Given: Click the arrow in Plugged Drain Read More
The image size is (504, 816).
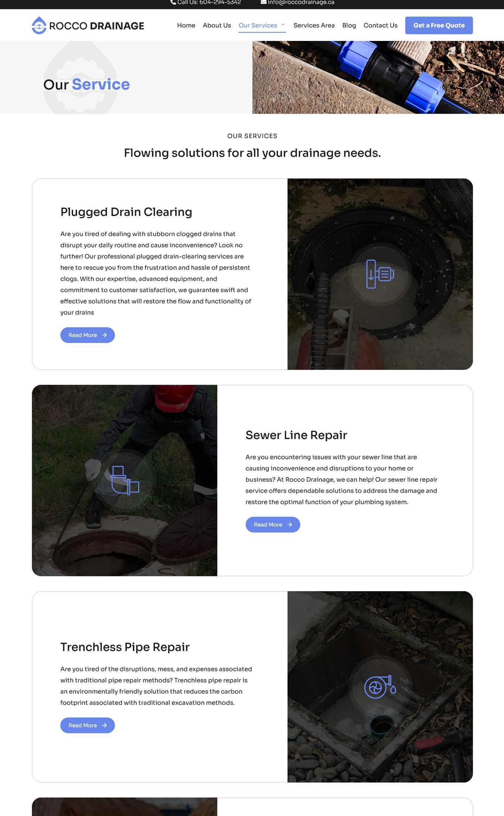Looking at the screenshot, I should point(104,335).
